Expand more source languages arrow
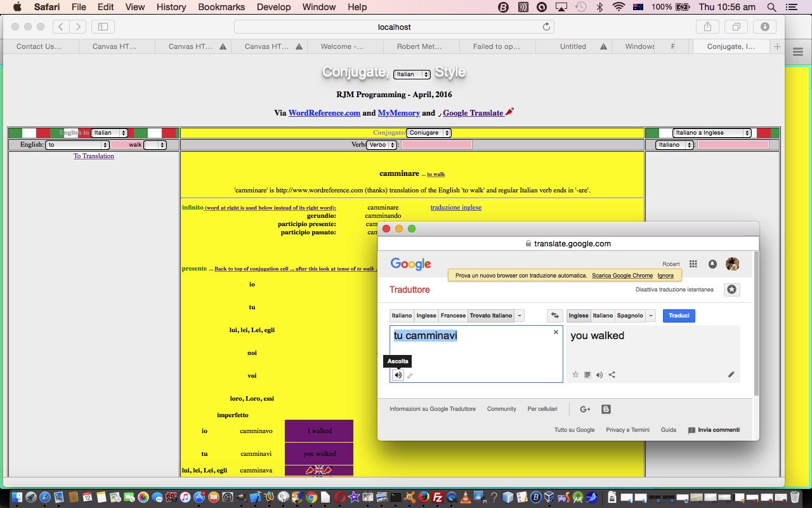The height and width of the screenshot is (508, 812). point(520,316)
